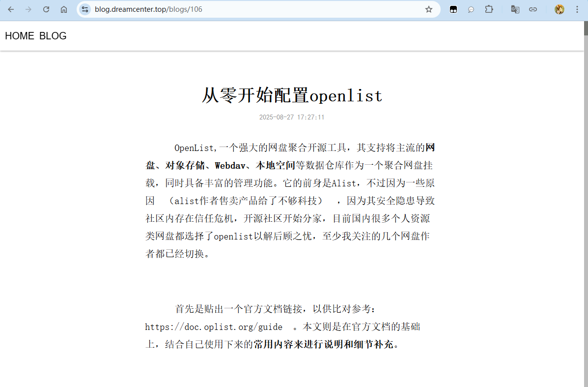The width and height of the screenshot is (588, 387).
Task: Open the browser home page
Action: coord(64,9)
